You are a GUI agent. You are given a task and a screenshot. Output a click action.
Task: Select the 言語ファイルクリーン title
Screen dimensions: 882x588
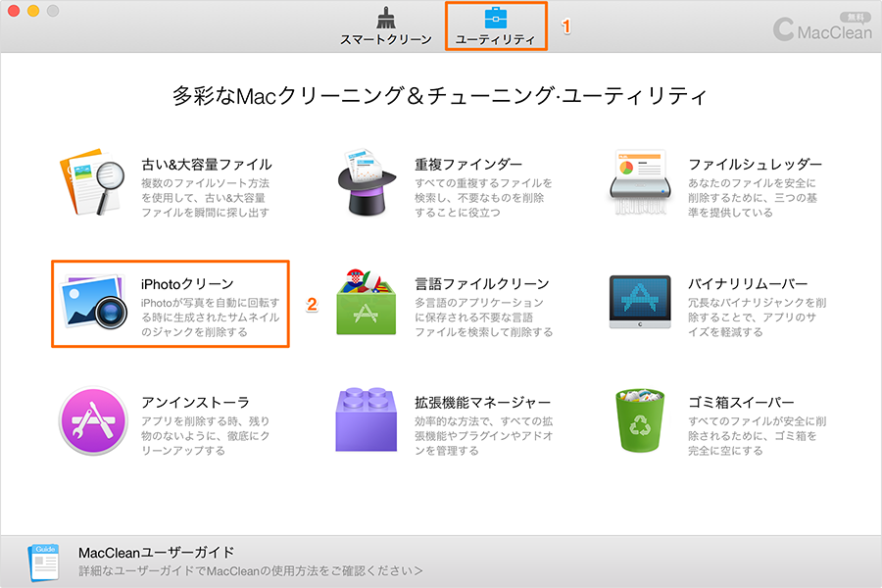482,284
